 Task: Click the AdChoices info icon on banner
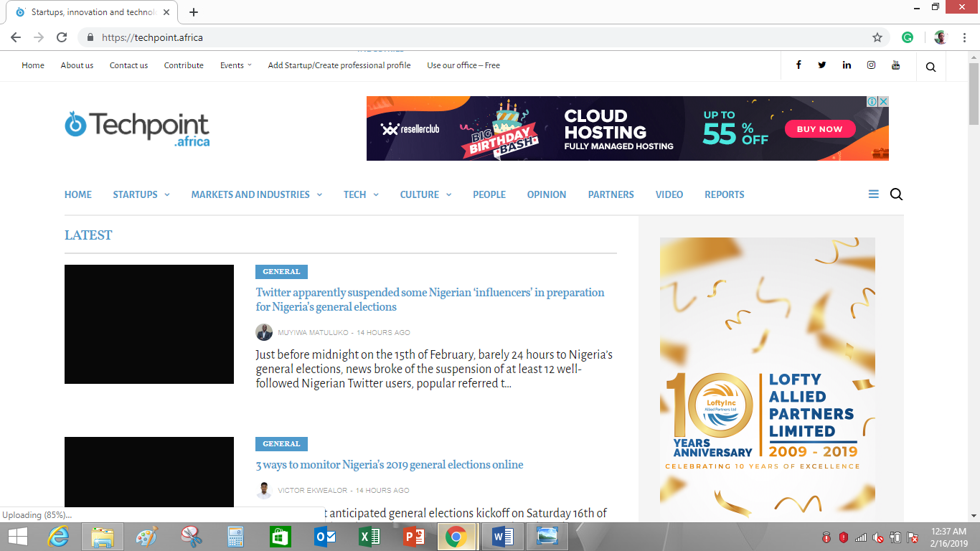(x=872, y=102)
